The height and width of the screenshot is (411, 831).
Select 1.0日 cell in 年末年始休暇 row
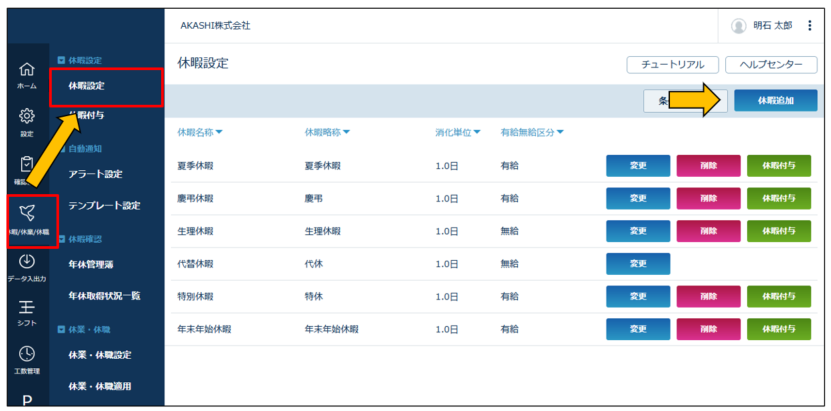click(x=446, y=329)
